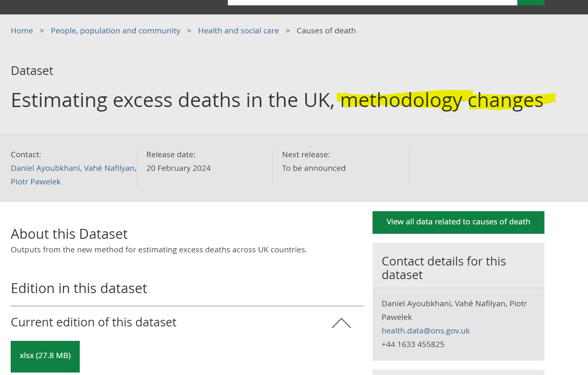
Task: Download the xlsx (27.8 MB) file
Action: [x=45, y=356]
